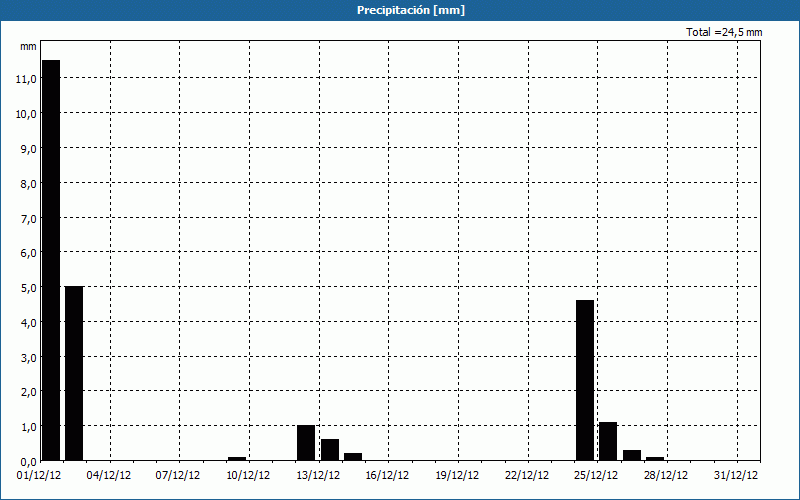The image size is (800, 500).
Task: Click the 1,0 mm bar before 13/12/12
Action: point(306,443)
